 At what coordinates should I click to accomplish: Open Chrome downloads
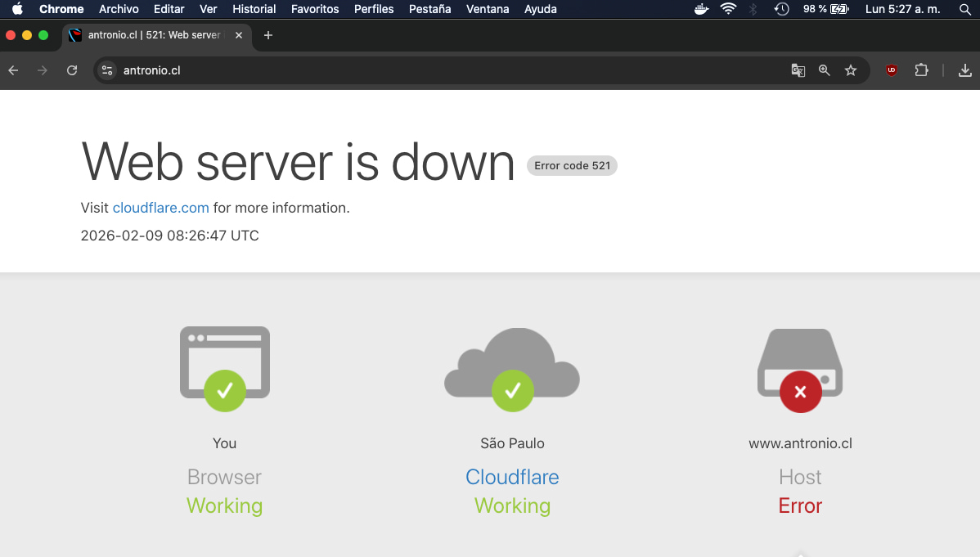[x=965, y=70]
